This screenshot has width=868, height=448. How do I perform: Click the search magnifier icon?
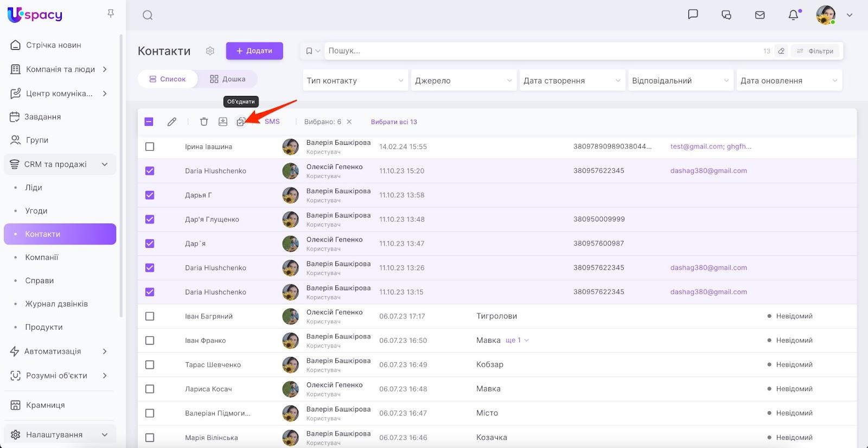tap(148, 15)
